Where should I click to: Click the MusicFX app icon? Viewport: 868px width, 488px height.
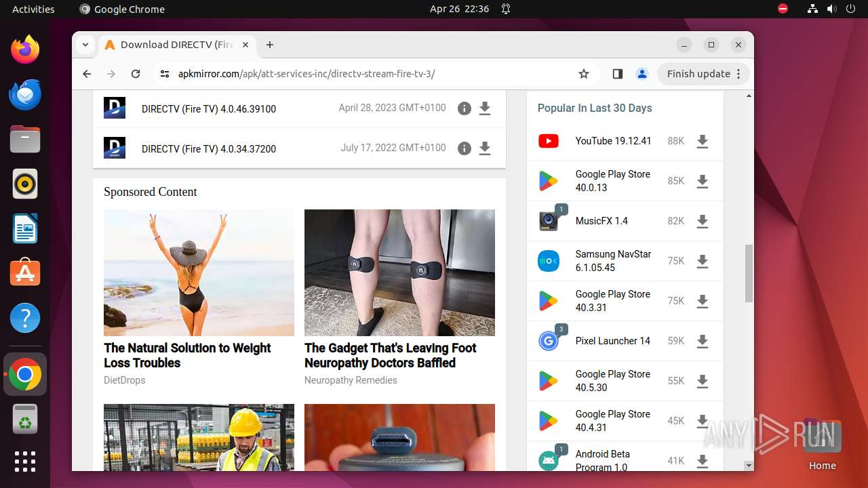pyautogui.click(x=549, y=221)
